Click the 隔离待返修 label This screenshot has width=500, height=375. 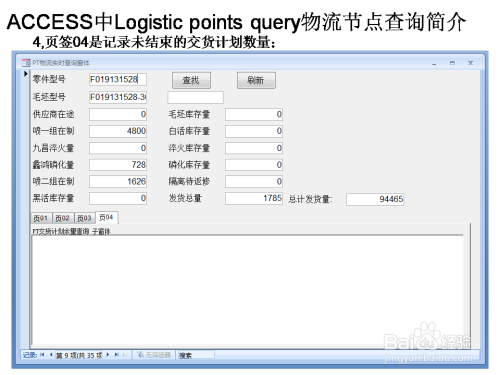(x=189, y=181)
